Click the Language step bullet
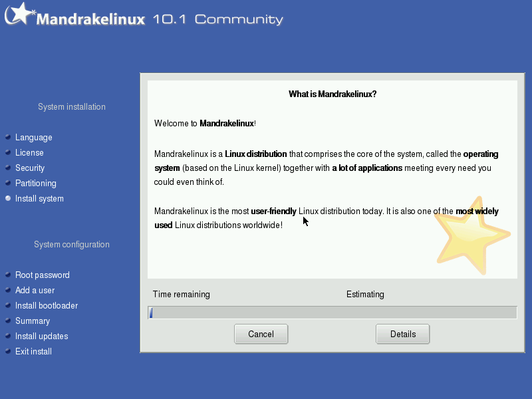 [x=8, y=137]
